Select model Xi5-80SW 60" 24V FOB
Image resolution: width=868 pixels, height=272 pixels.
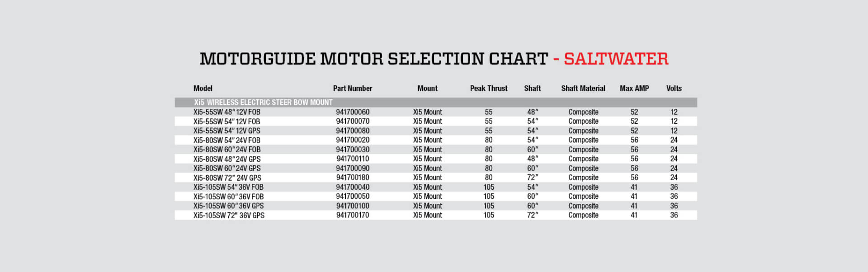pos(227,150)
